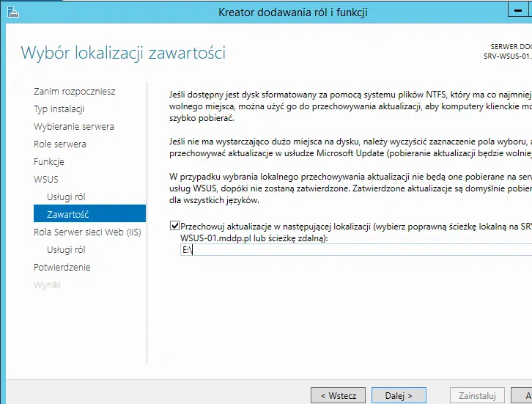
Task: Click the Kreator dodawania ról i funkcji title bar
Action: (x=293, y=12)
